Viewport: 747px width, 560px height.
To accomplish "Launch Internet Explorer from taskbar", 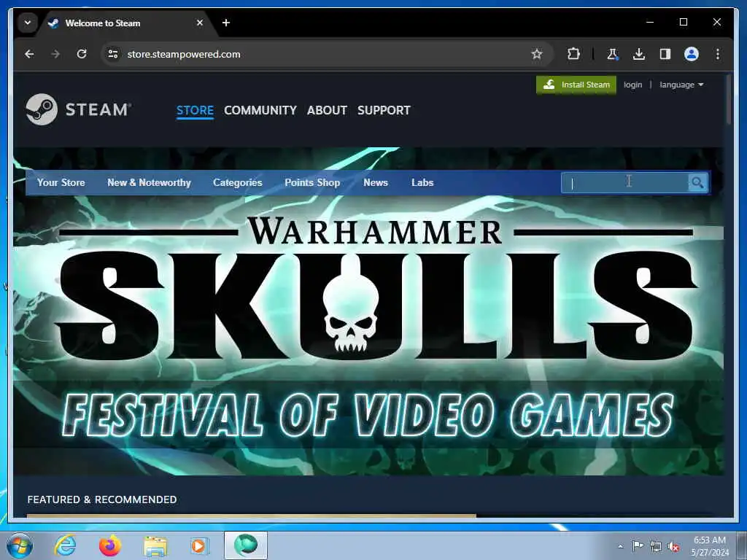I will click(65, 545).
